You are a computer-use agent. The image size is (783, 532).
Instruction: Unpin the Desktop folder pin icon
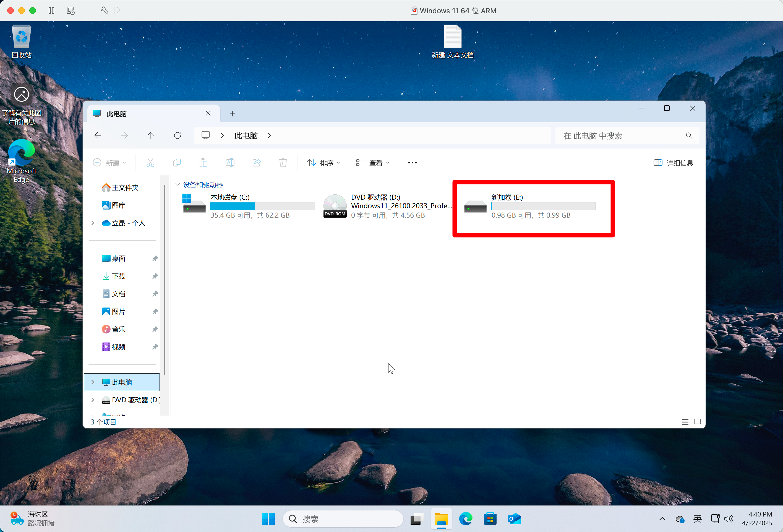[155, 259]
